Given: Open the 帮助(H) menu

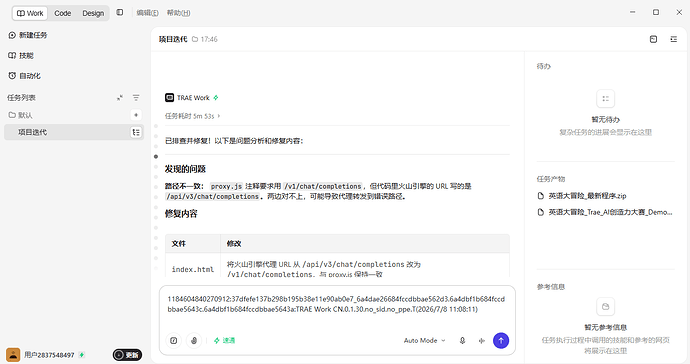Looking at the screenshot, I should (x=178, y=13).
